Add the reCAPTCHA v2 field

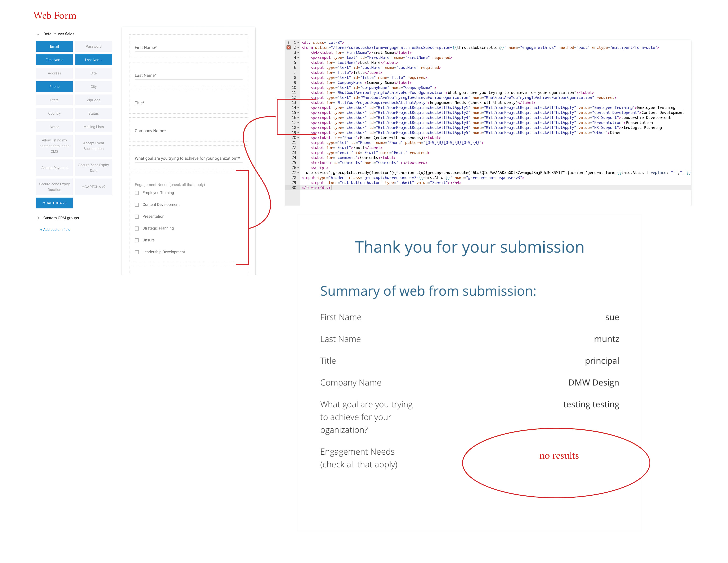click(93, 187)
